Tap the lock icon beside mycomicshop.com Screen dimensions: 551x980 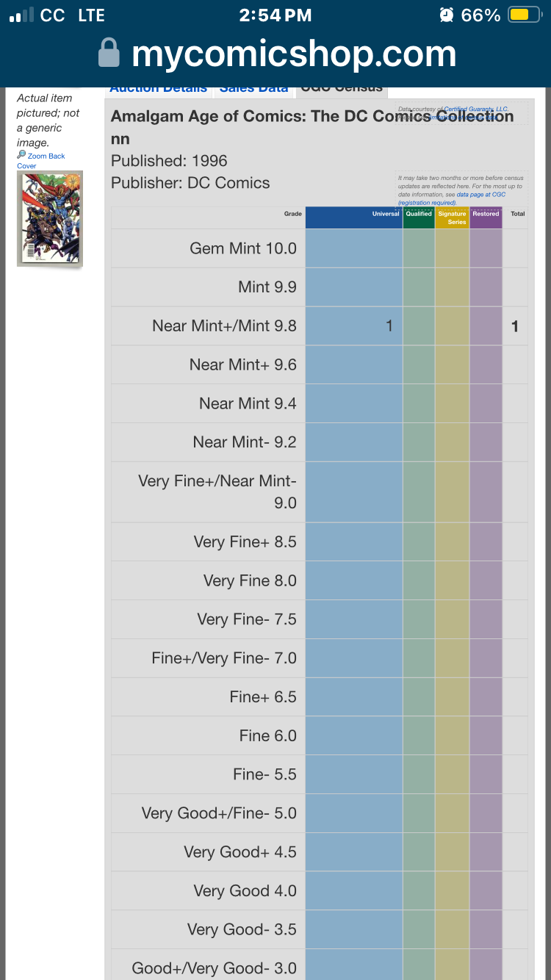click(x=109, y=54)
